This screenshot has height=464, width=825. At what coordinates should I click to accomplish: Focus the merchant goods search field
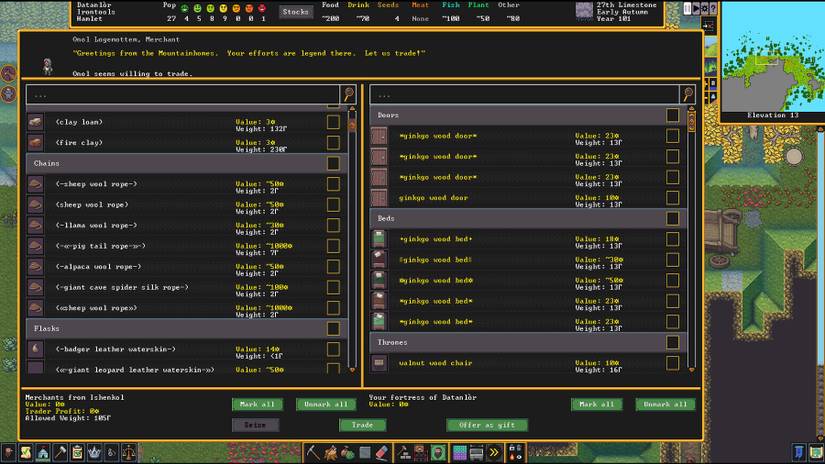pyautogui.click(x=183, y=95)
